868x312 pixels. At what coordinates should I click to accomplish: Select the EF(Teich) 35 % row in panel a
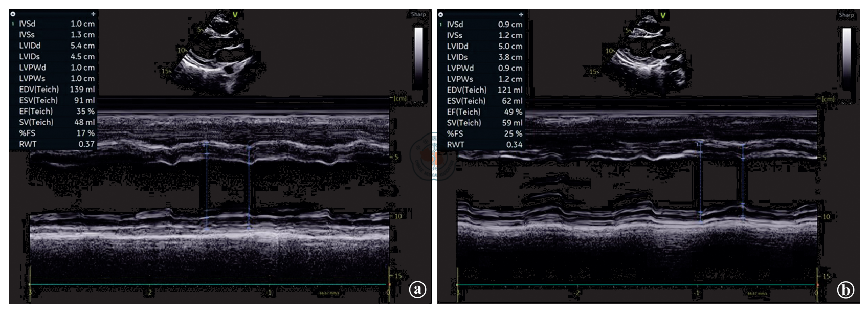coord(56,111)
